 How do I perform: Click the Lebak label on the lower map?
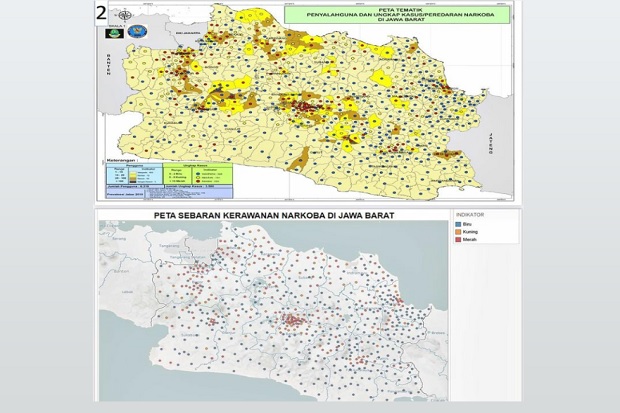[127, 292]
